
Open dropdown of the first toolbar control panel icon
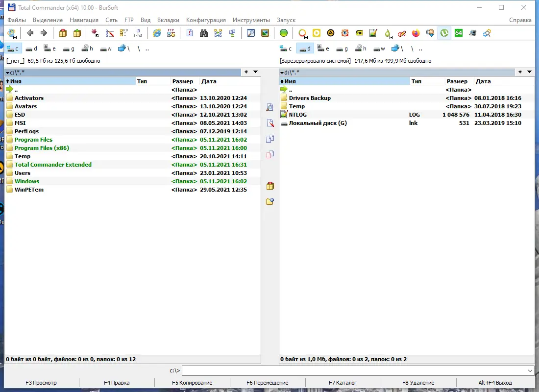(15, 36)
